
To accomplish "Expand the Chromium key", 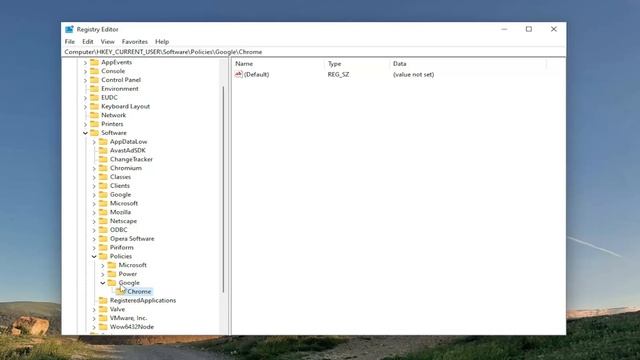I will point(94,169).
